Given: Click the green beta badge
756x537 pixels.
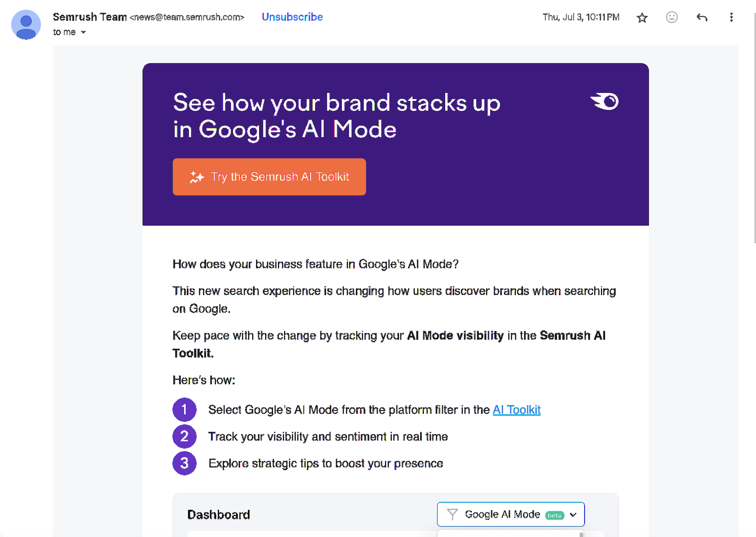Looking at the screenshot, I should coord(554,515).
